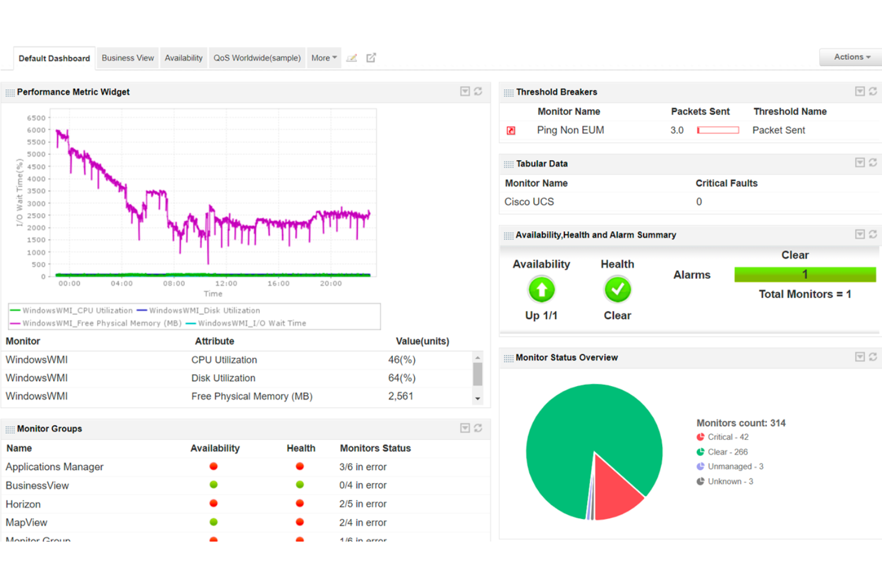Click the red alert icon beside Ping Non EUM
This screenshot has width=882, height=588.
(x=511, y=130)
